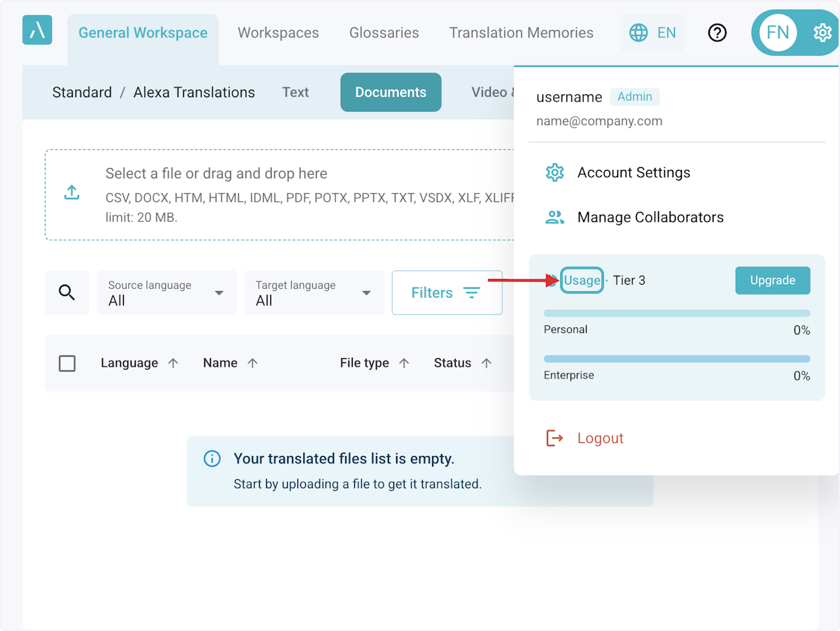840x631 pixels.
Task: Expand the Target language dropdown
Action: click(314, 292)
